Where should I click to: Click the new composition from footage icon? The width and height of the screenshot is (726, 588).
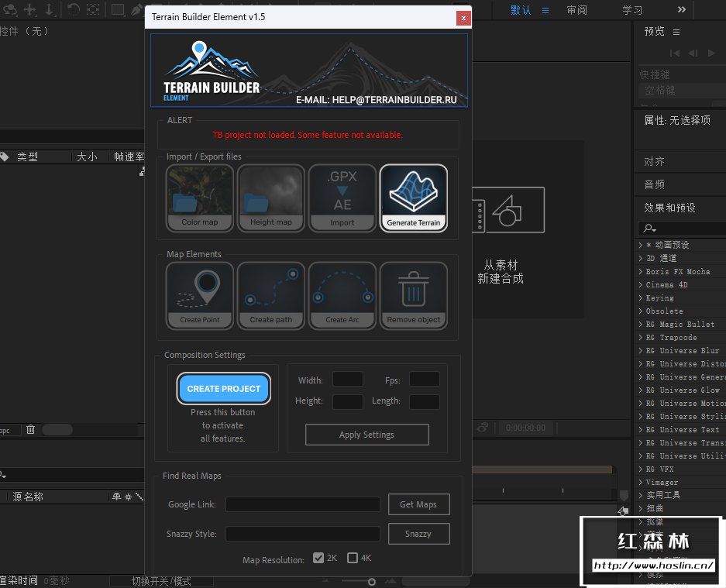[508, 210]
